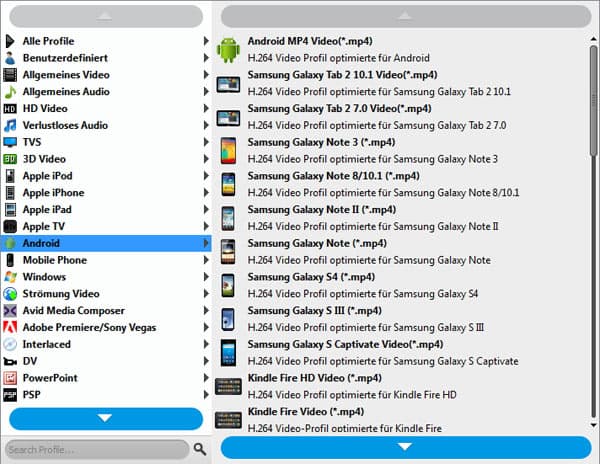Pick Samsung Galaxy S III (*.mp4) profile
600x464 pixels.
point(401,319)
